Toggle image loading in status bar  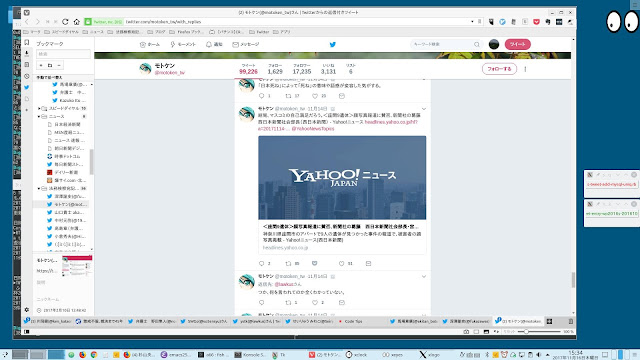(486, 332)
